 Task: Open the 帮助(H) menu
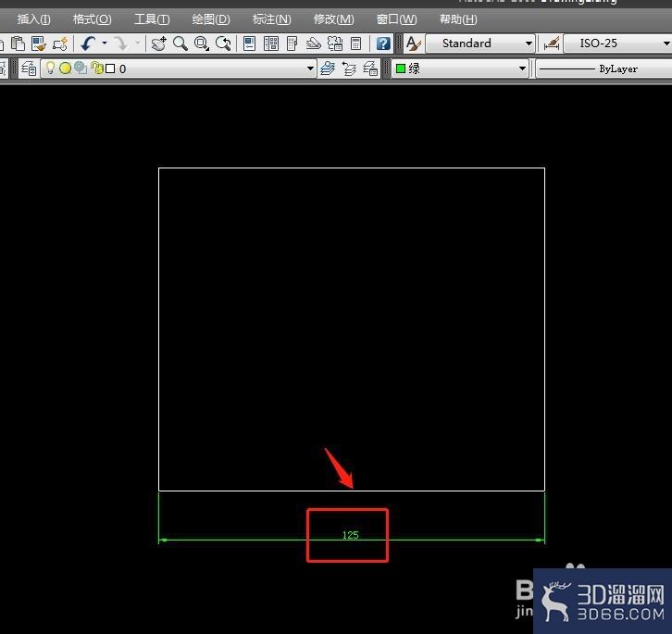pos(458,19)
